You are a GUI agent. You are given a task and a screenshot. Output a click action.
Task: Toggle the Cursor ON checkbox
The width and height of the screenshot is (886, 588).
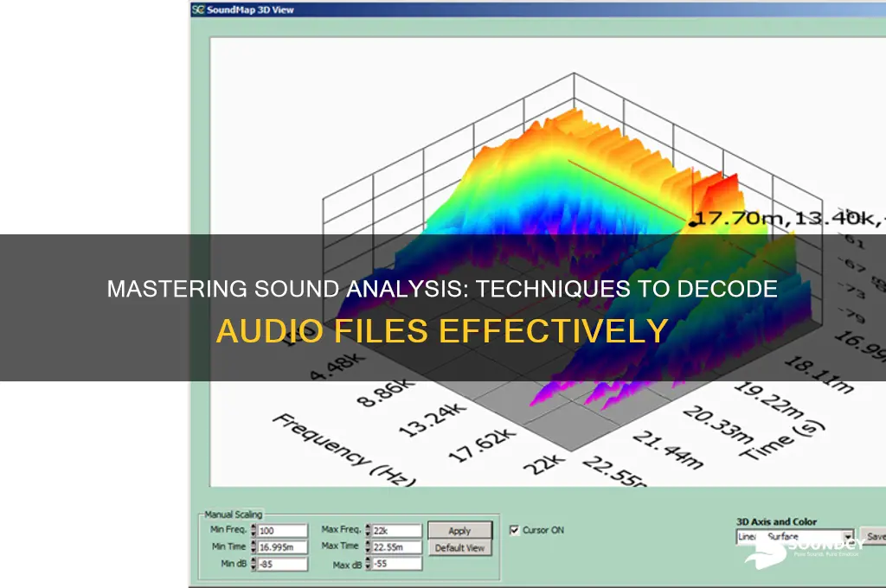[514, 530]
